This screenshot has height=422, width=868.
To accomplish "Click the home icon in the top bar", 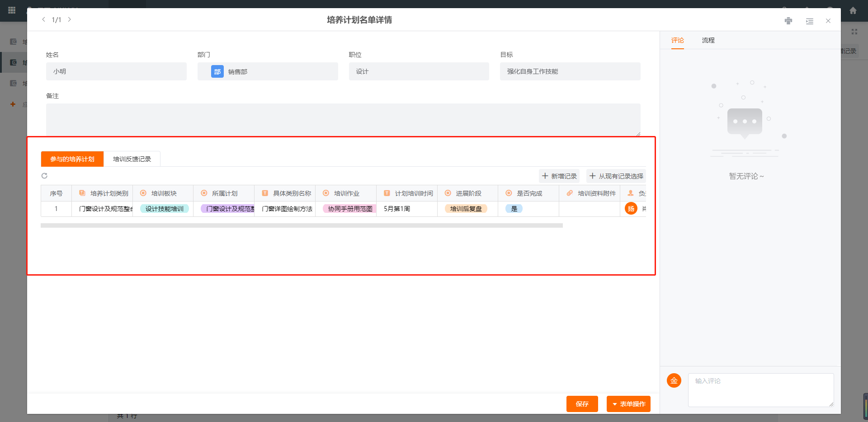I will click(x=854, y=10).
